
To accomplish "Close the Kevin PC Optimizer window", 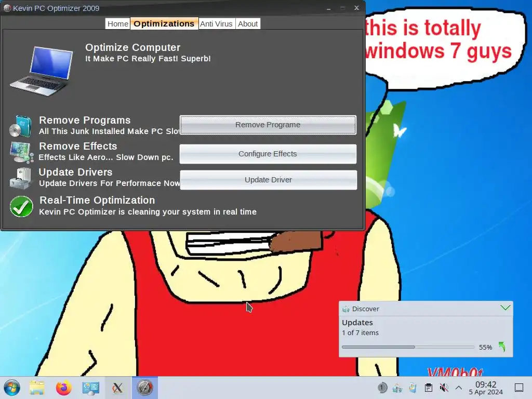I will tap(356, 8).
